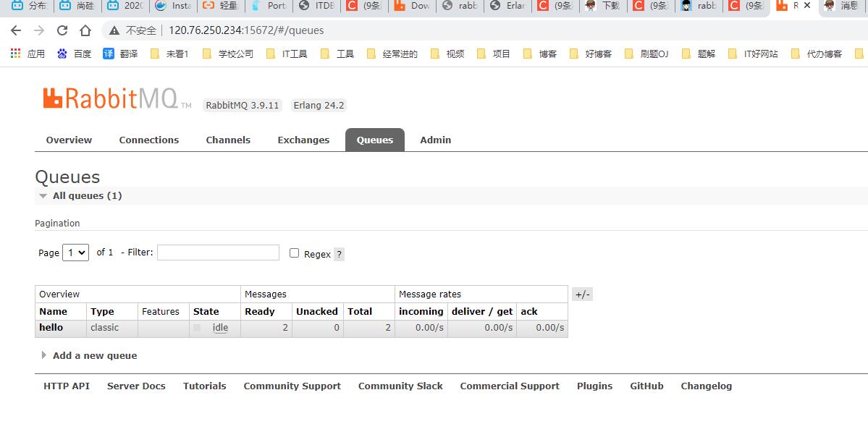Viewport: 868px width, 424px height.
Task: Open the 百度 bookmark
Action: tap(74, 54)
